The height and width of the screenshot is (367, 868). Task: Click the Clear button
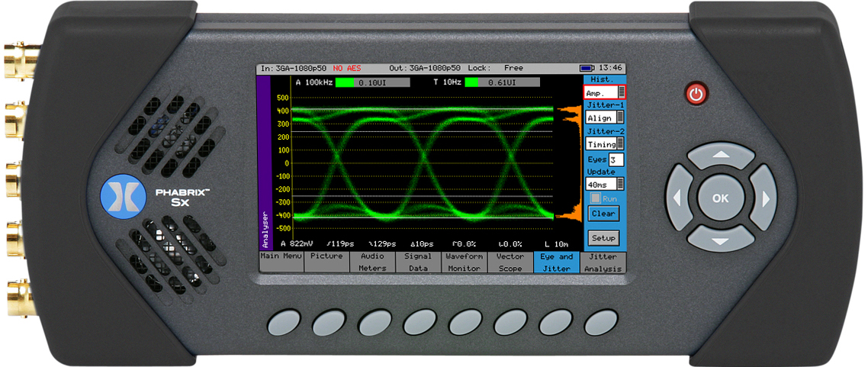point(603,214)
